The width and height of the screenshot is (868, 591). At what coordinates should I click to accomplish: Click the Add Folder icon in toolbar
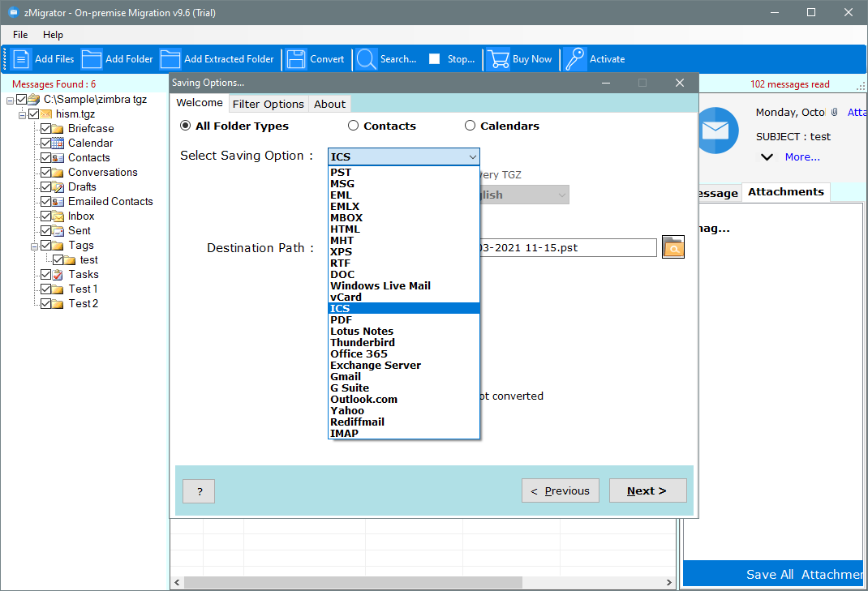click(x=92, y=59)
